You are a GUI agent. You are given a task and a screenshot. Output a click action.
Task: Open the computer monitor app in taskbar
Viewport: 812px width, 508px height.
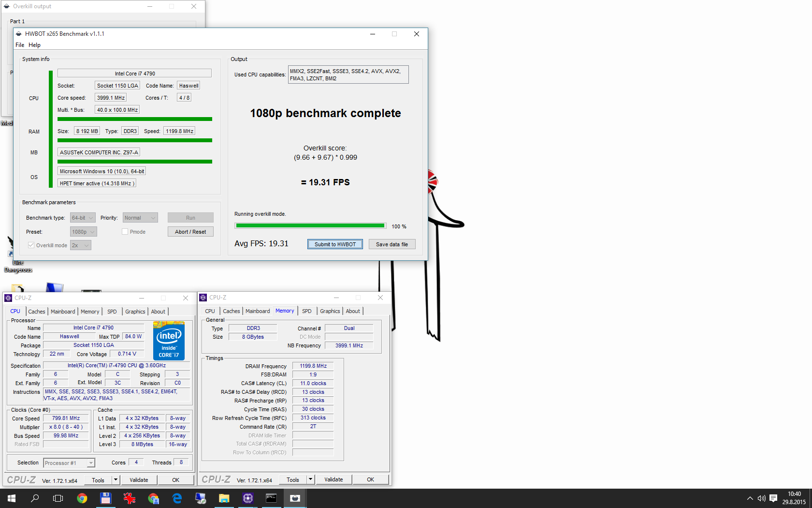201,498
